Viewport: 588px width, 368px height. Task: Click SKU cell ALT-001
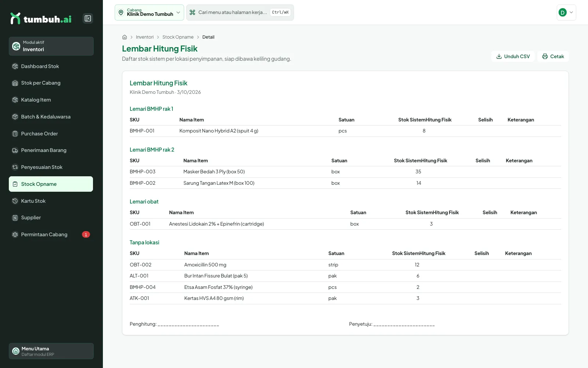tap(139, 276)
